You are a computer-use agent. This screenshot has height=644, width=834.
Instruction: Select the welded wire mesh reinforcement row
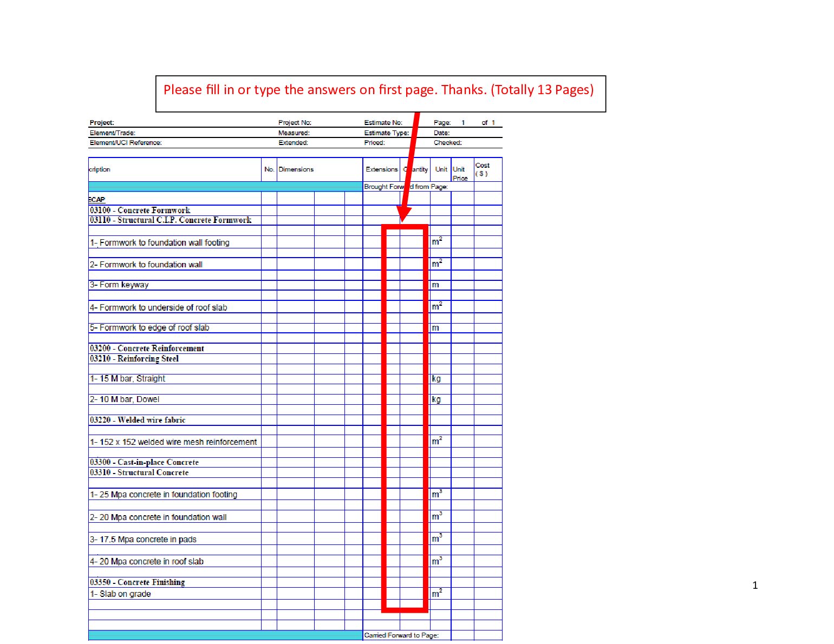[295, 442]
